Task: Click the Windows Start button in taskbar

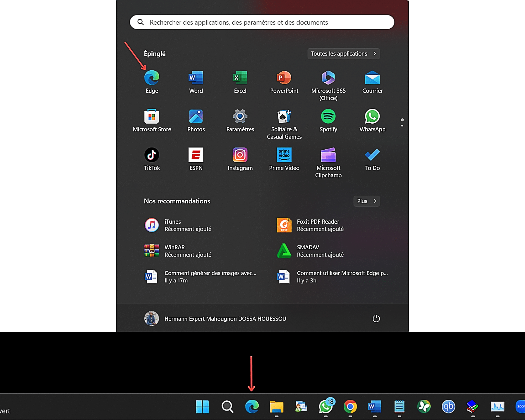Action: tap(202, 407)
